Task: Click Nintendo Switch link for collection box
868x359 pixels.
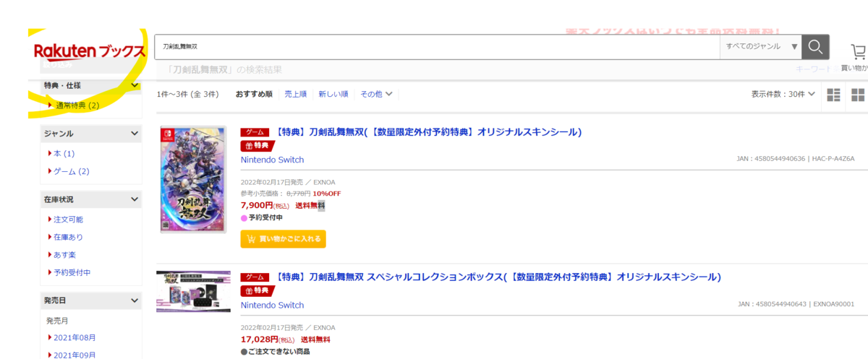Action: pyautogui.click(x=272, y=305)
